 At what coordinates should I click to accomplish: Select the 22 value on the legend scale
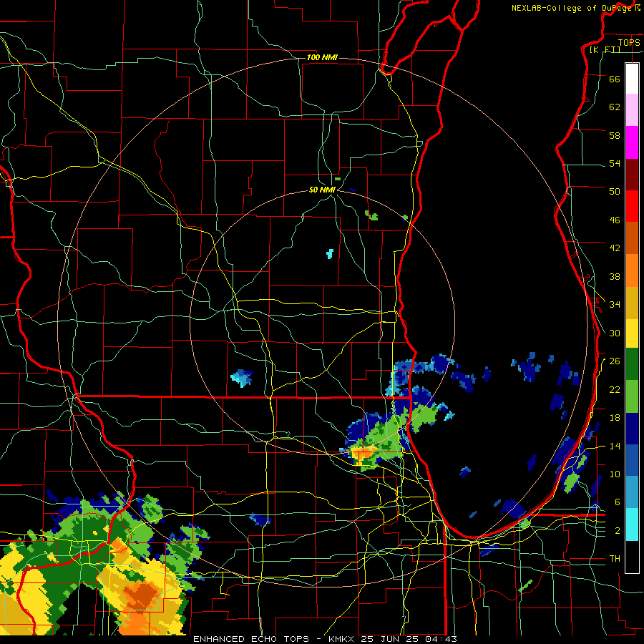pos(615,389)
